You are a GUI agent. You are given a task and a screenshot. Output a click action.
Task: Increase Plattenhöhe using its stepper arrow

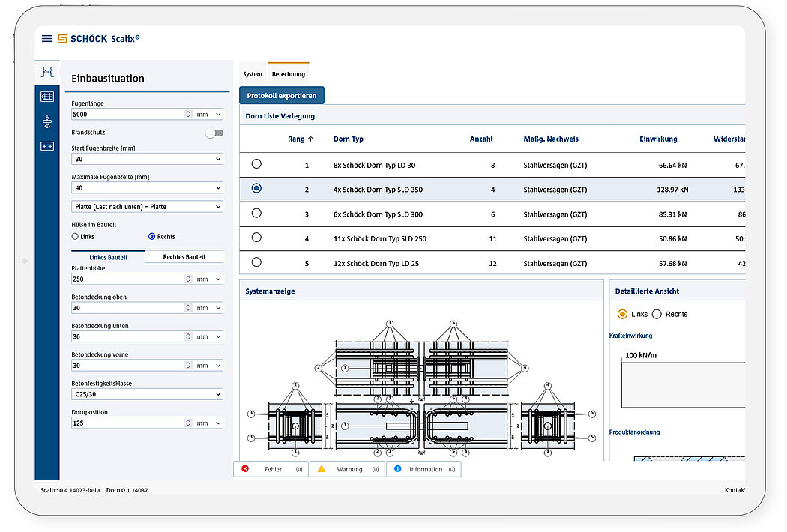click(187, 276)
